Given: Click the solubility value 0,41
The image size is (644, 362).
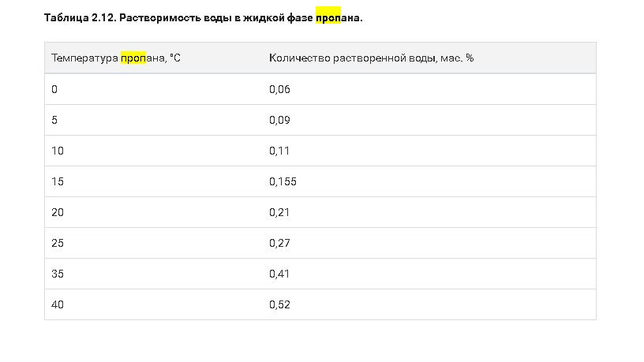Looking at the screenshot, I should pyautogui.click(x=280, y=274).
